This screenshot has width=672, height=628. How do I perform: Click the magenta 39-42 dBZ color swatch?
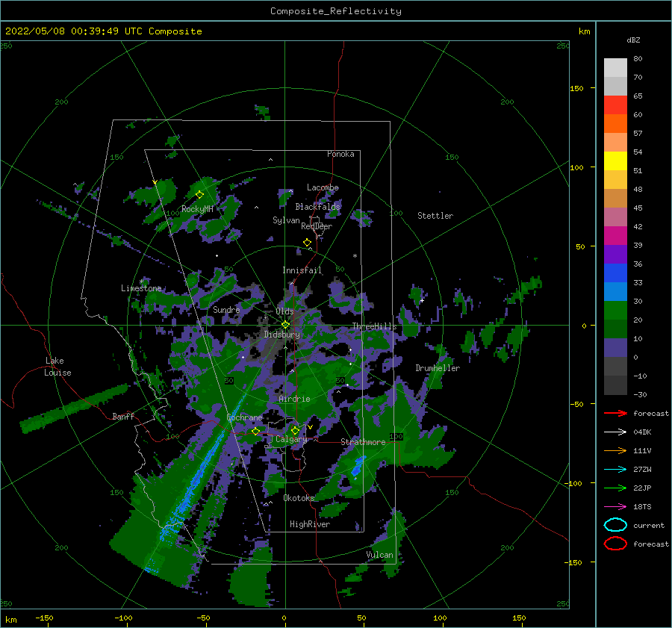click(615, 236)
